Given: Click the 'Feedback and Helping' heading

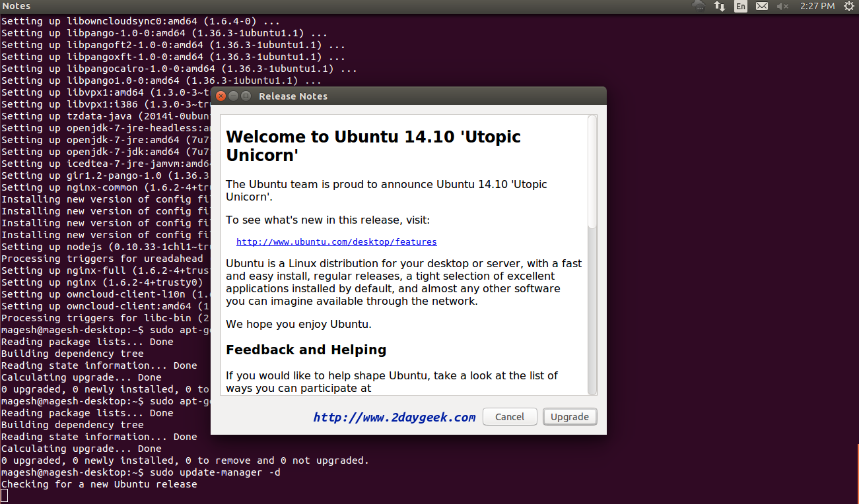Looking at the screenshot, I should click(x=306, y=350).
